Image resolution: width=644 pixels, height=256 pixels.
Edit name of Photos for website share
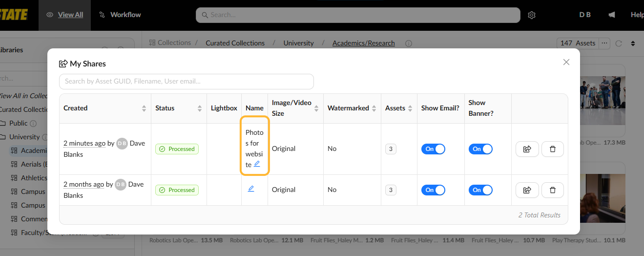[x=257, y=164]
